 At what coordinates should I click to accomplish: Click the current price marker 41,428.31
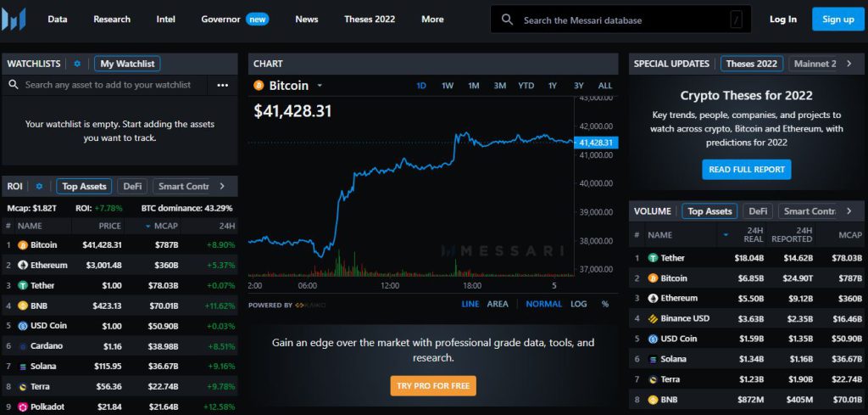(596, 143)
